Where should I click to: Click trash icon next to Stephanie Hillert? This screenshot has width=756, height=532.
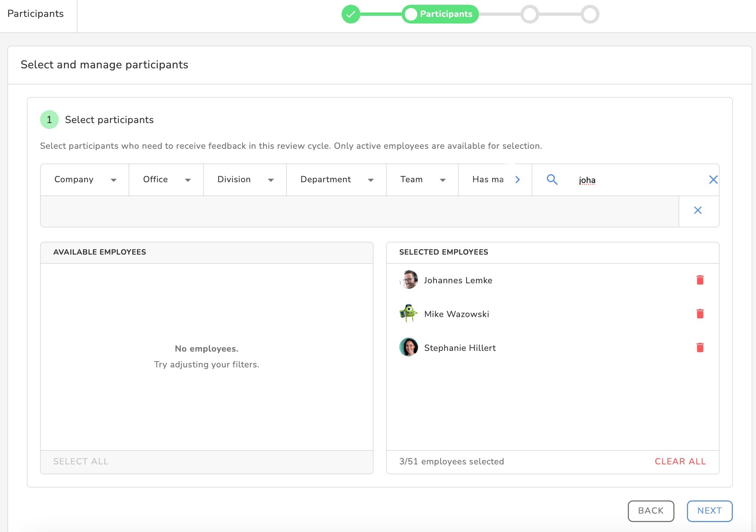click(x=700, y=348)
